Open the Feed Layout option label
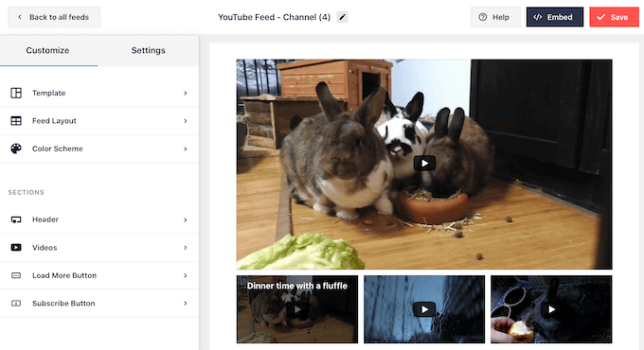 coord(54,121)
